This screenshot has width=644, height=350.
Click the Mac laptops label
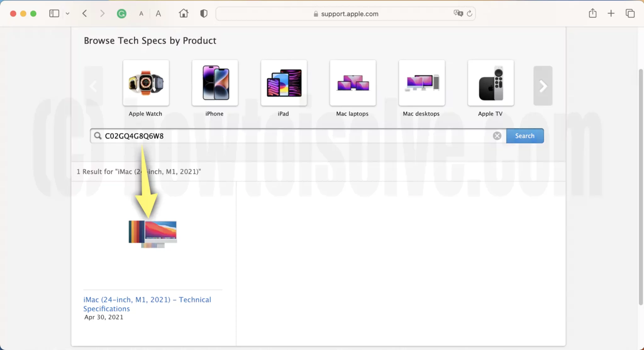pyautogui.click(x=352, y=114)
